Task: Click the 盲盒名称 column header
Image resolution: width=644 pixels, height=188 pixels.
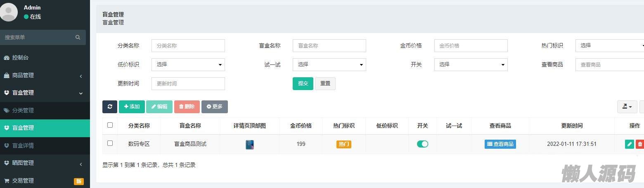Action: (x=190, y=126)
